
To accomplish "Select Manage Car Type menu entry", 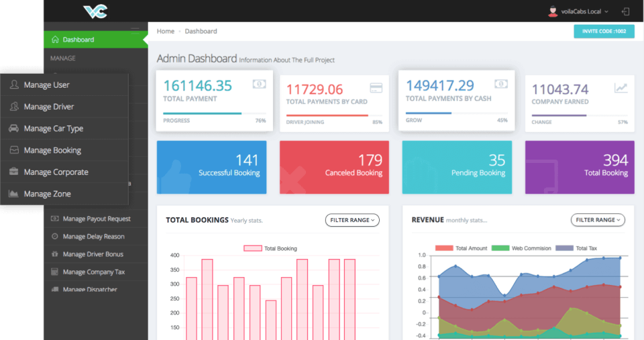I will (x=64, y=129).
